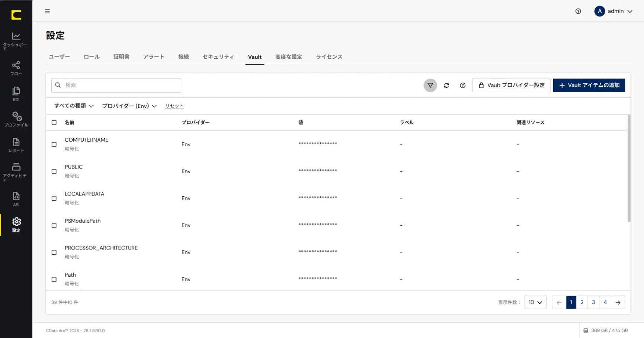Switch to the ユーザー tab

click(59, 57)
